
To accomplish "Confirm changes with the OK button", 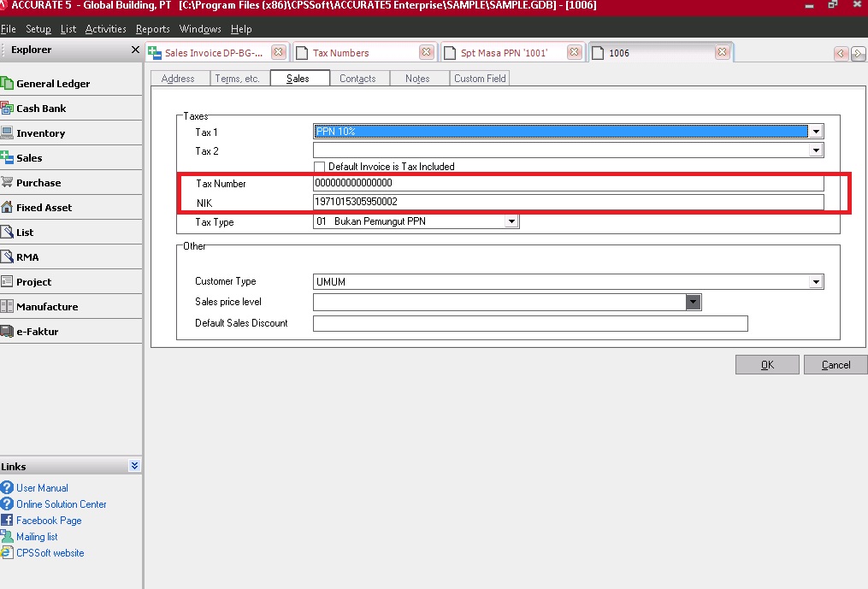I will point(767,364).
